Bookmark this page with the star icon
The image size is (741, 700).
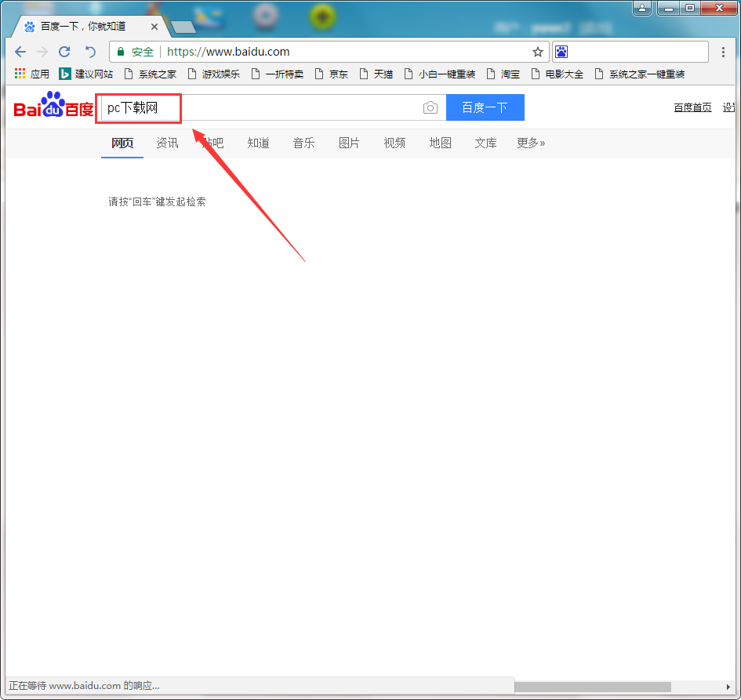pos(538,52)
